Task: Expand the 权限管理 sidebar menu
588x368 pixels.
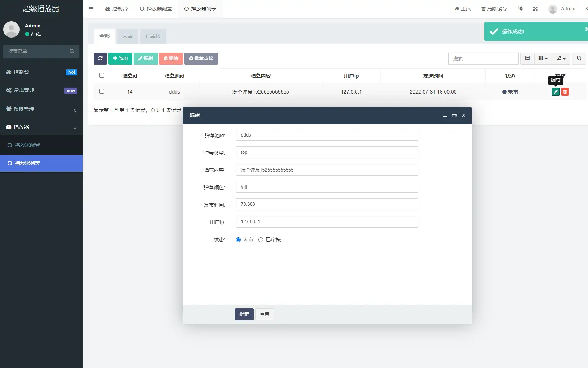Action: pyautogui.click(x=41, y=109)
